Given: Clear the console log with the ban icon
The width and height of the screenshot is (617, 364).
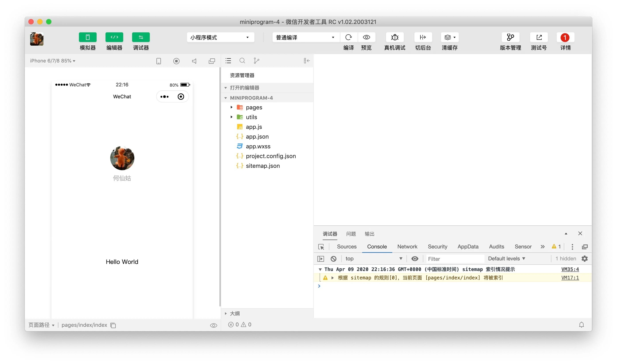Looking at the screenshot, I should 333,259.
